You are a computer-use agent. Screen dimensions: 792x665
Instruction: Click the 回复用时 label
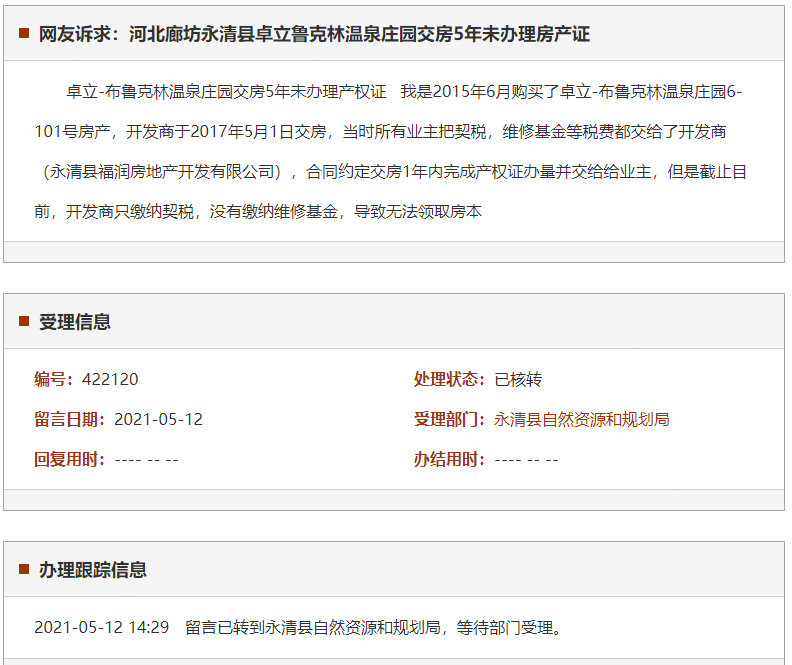point(70,459)
